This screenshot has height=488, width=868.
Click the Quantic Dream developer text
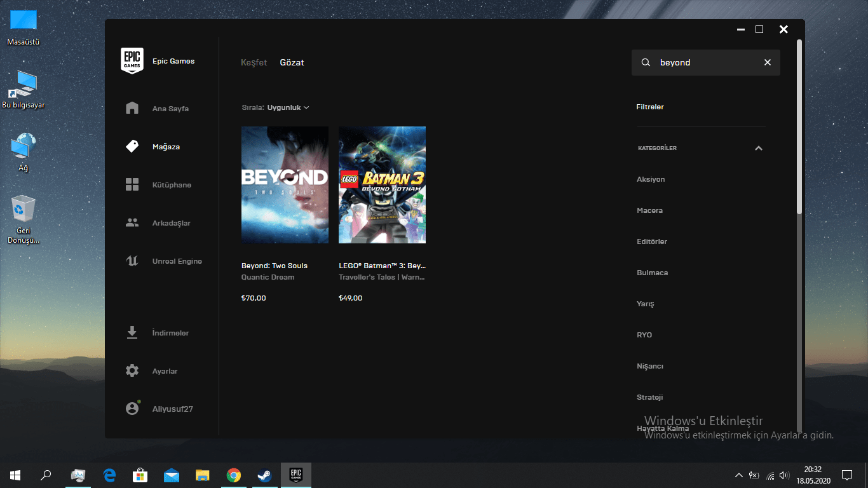268,277
